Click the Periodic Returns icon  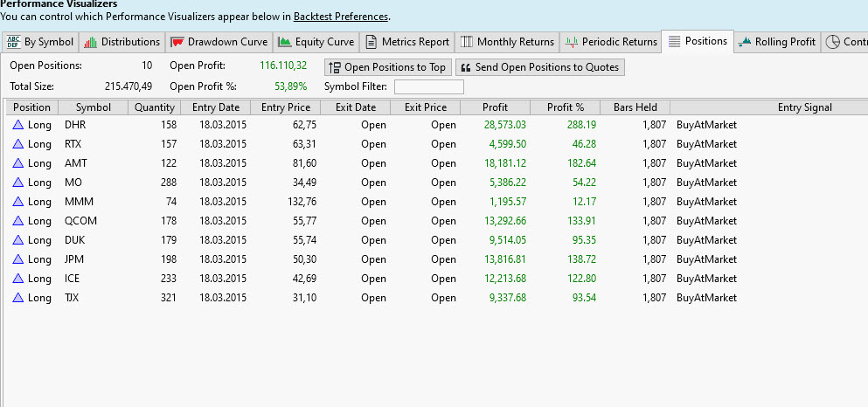point(571,42)
